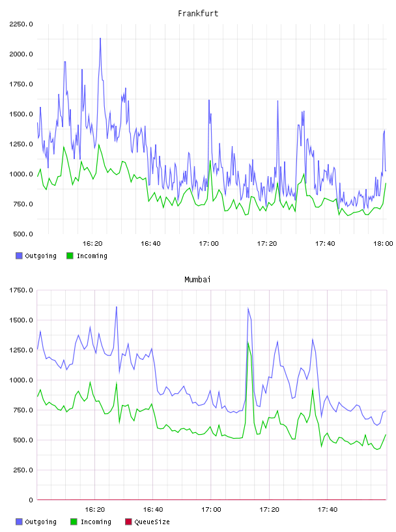Click the 17:00 time label on Frankfurt chart

coord(209,244)
